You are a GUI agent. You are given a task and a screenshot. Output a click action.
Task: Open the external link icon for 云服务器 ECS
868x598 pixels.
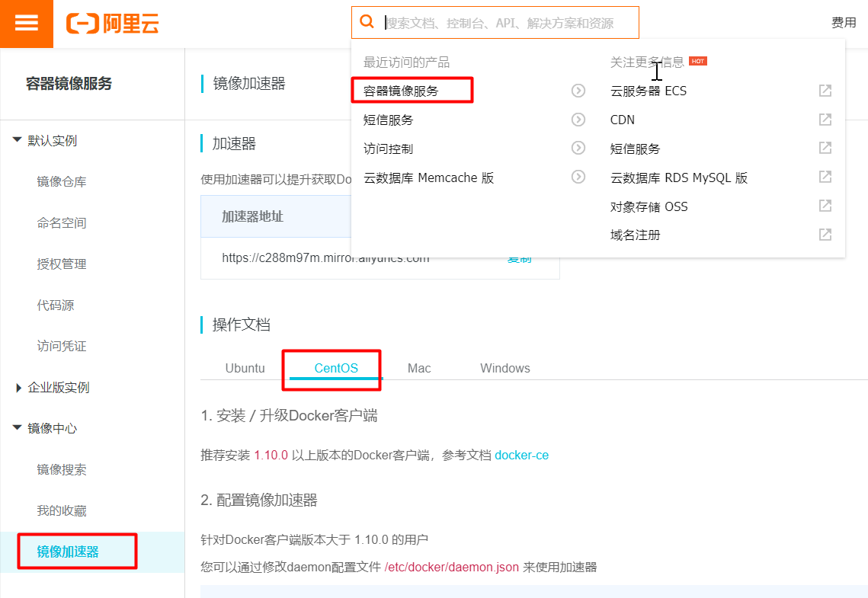click(825, 90)
